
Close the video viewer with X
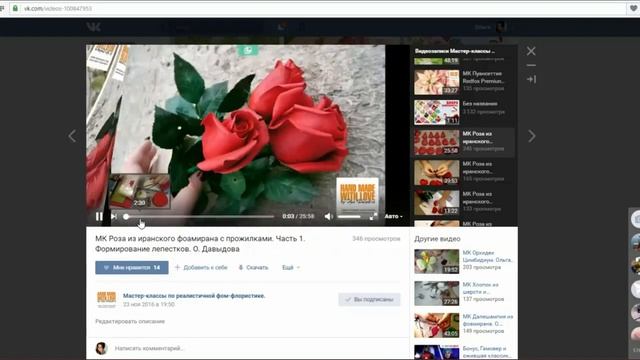coord(531,51)
